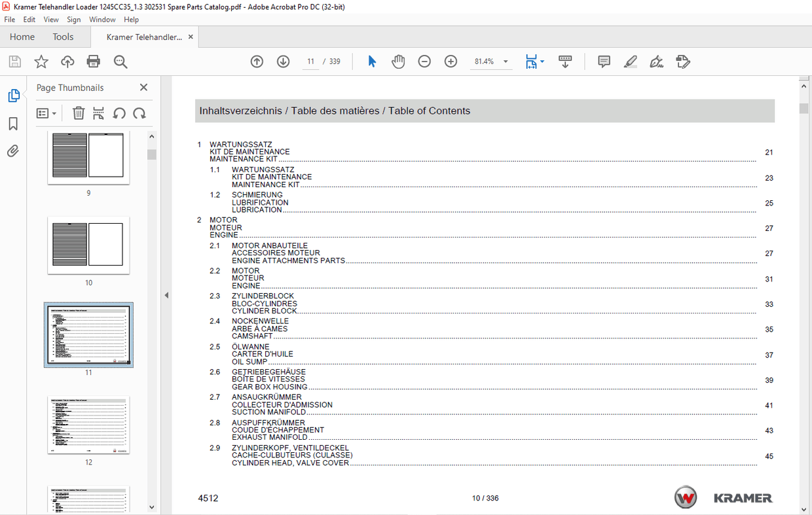Switch to the Tools tab
The width and height of the screenshot is (812, 515).
click(63, 37)
